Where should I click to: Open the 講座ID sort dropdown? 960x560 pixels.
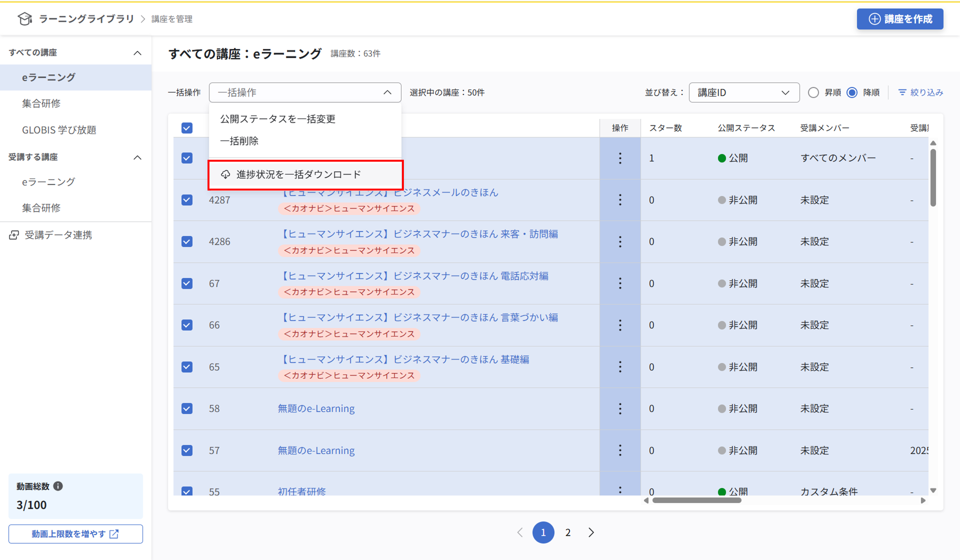(744, 93)
